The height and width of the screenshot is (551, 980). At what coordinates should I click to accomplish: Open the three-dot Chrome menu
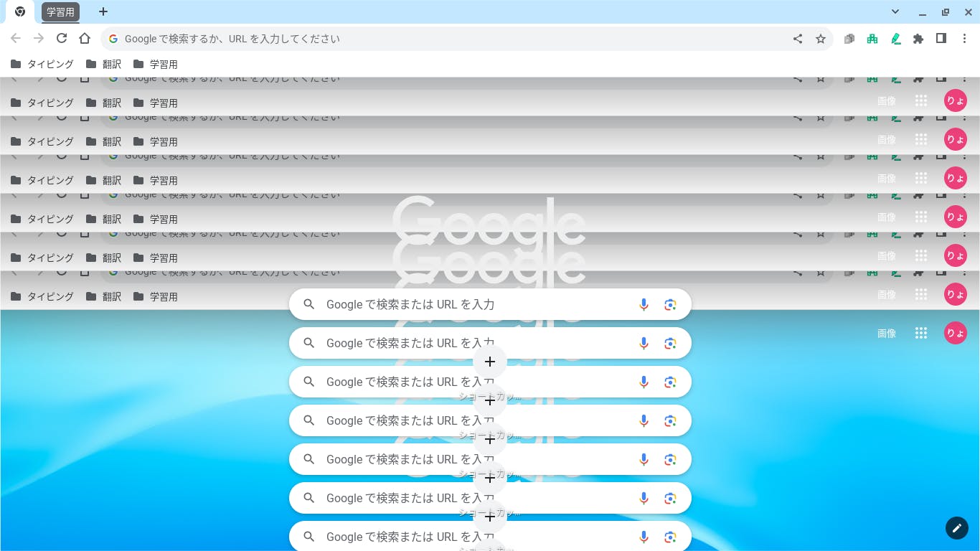pos(964,39)
